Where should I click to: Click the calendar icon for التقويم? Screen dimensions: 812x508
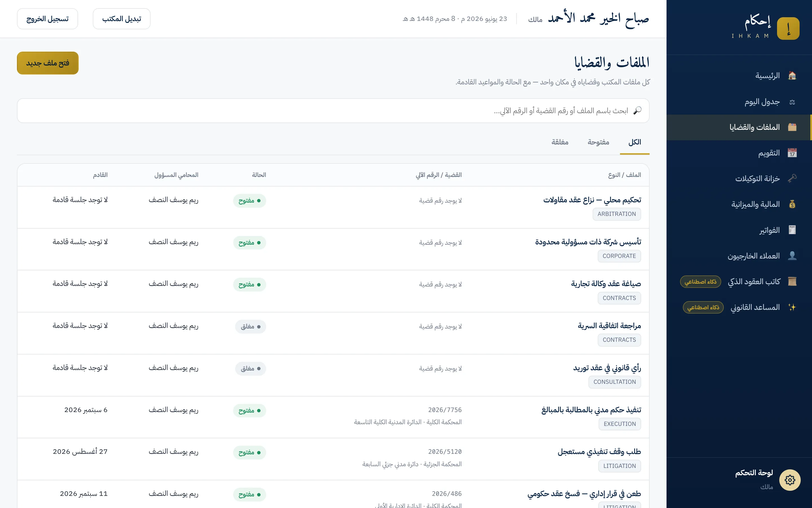coord(792,153)
